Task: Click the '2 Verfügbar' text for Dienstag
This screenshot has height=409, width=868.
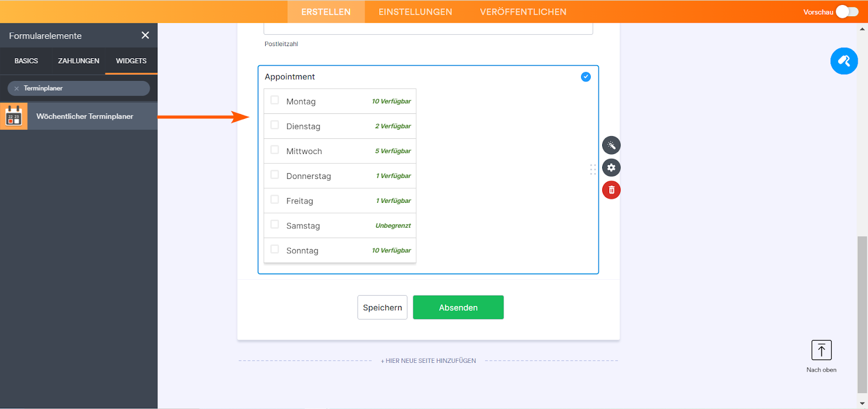Action: pos(393,126)
